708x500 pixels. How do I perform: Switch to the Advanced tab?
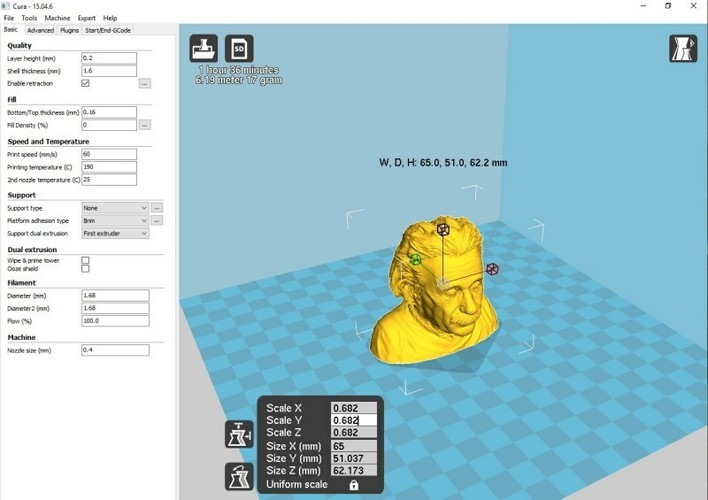tap(40, 30)
